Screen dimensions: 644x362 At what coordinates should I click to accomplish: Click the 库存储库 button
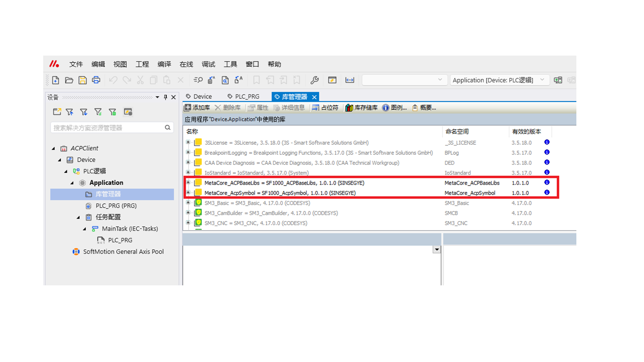(x=362, y=108)
